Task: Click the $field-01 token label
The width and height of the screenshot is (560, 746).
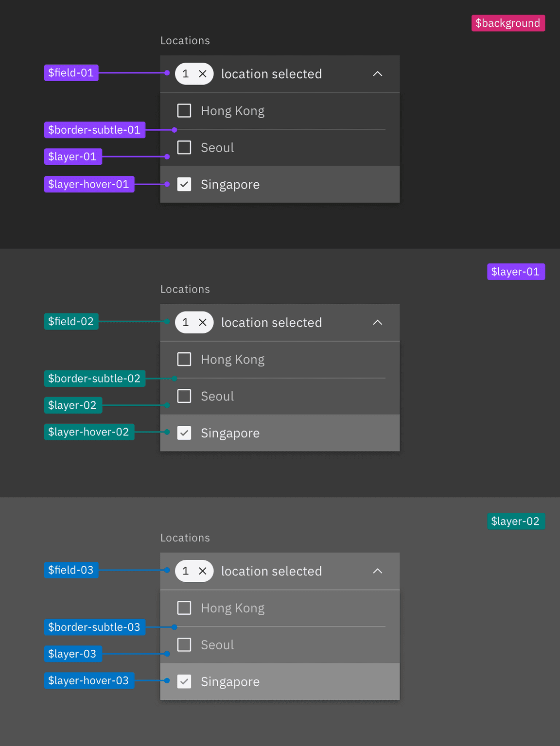Action: [x=71, y=72]
